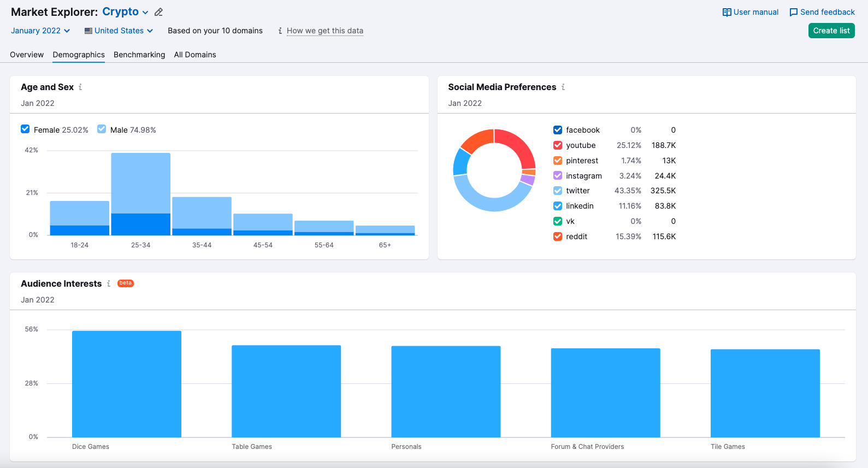The image size is (868, 468).
Task: Click info icon before How we get this data
Action: click(280, 31)
